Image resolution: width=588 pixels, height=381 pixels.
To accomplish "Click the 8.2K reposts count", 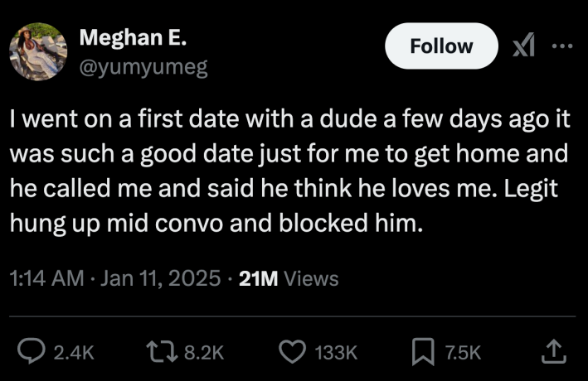I will (203, 353).
